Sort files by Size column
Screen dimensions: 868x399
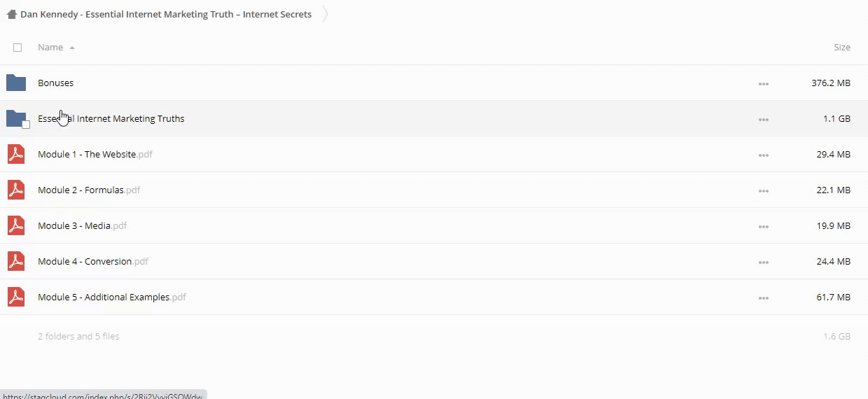pos(841,48)
